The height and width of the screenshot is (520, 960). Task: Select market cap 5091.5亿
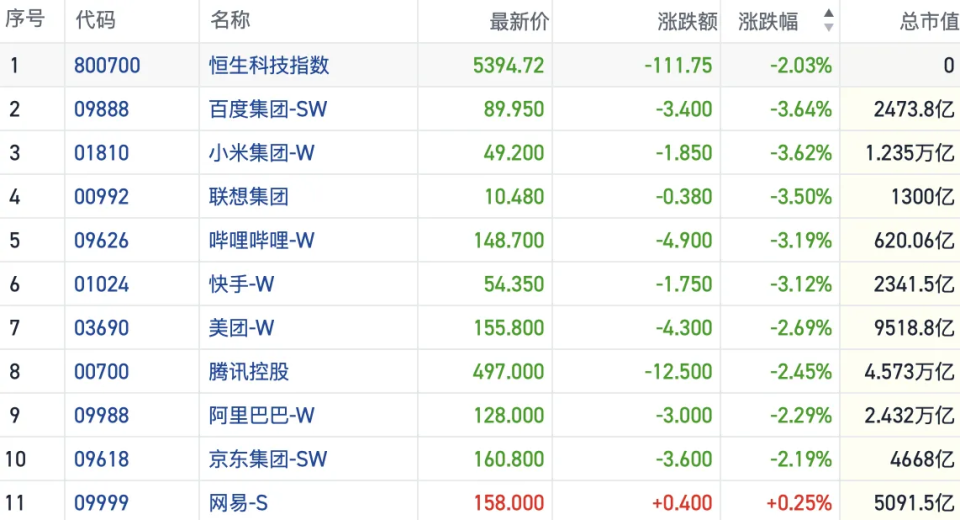pyautogui.click(x=915, y=503)
